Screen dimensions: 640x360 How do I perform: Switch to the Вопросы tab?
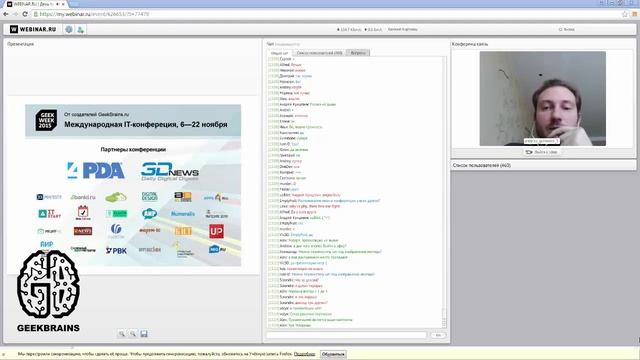(358, 53)
